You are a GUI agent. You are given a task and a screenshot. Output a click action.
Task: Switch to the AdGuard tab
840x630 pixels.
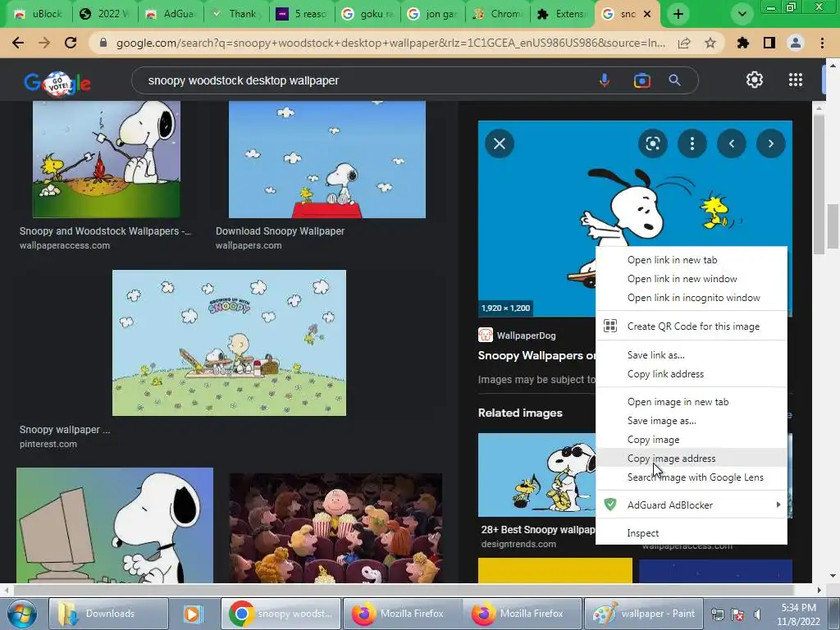click(x=171, y=14)
